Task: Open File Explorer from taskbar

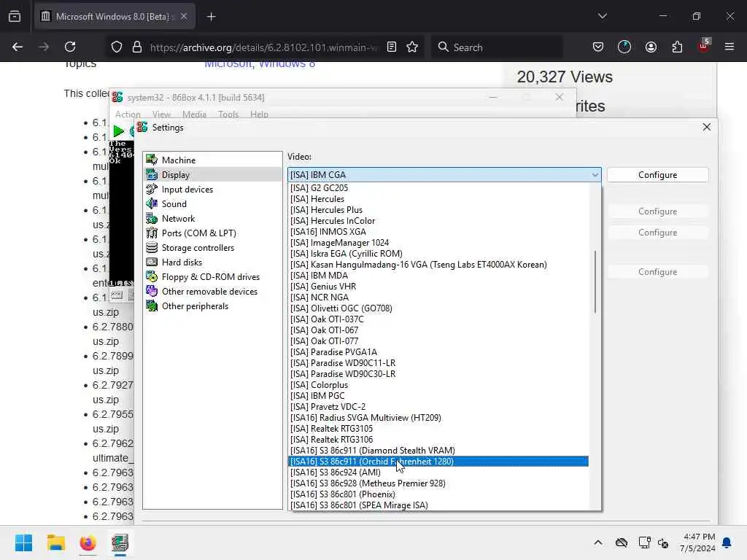Action: [x=55, y=542]
